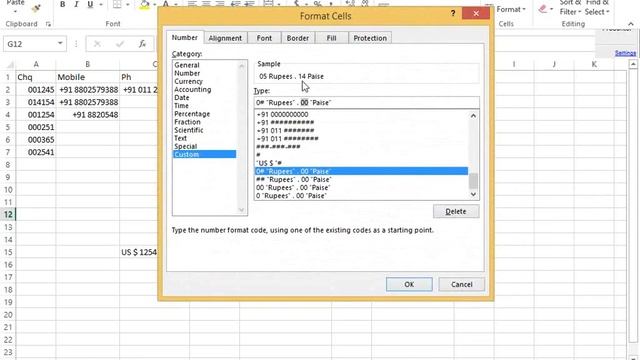The height and width of the screenshot is (360, 640).
Task: Click the Help question mark in dialog
Action: click(x=453, y=13)
